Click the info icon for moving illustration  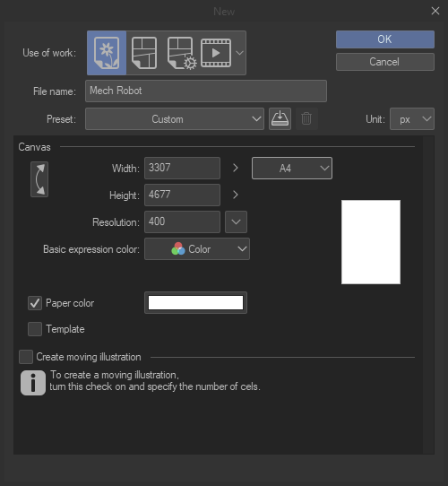click(x=33, y=383)
